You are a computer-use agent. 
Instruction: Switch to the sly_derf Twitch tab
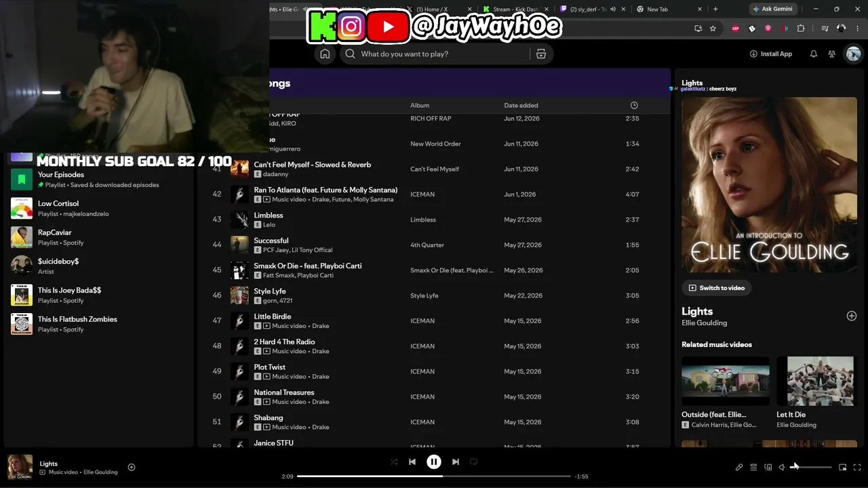pyautogui.click(x=593, y=9)
